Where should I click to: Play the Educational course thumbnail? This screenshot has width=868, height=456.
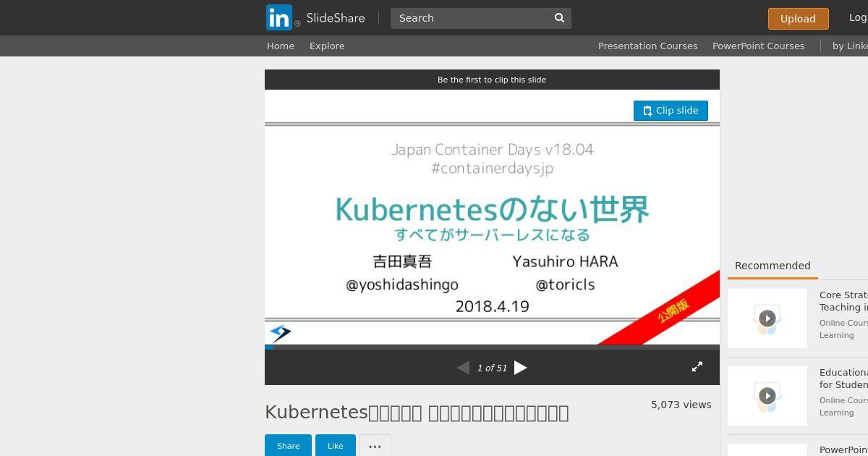767,396
